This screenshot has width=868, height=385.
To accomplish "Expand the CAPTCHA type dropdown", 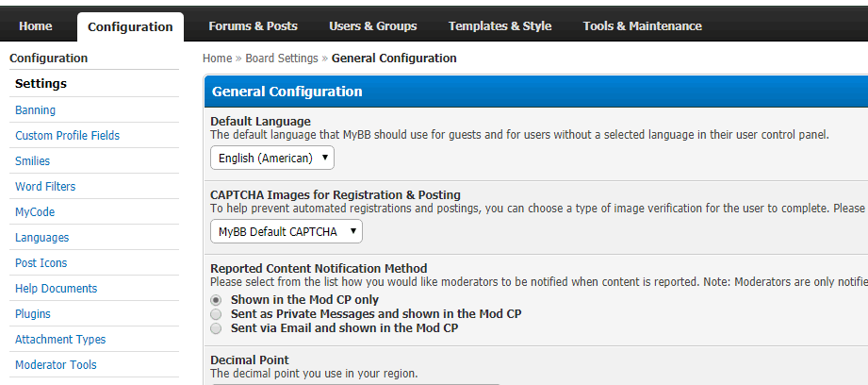I will pyautogui.click(x=287, y=231).
